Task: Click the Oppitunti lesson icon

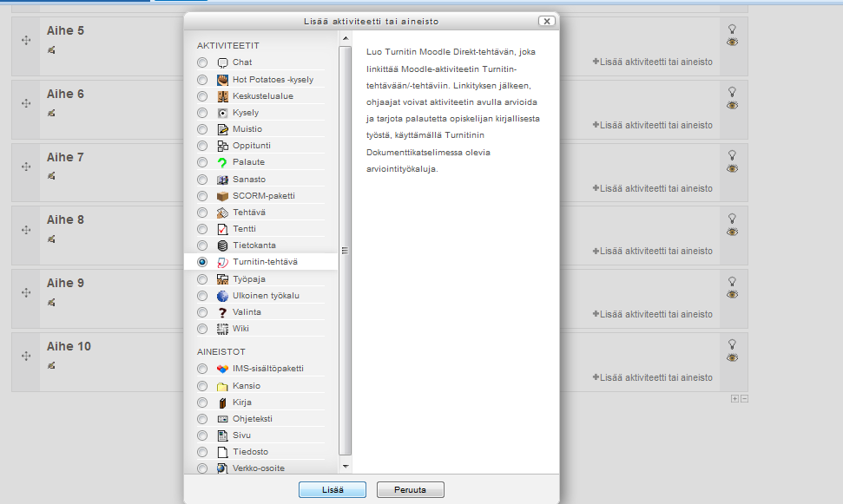Action: click(x=222, y=146)
